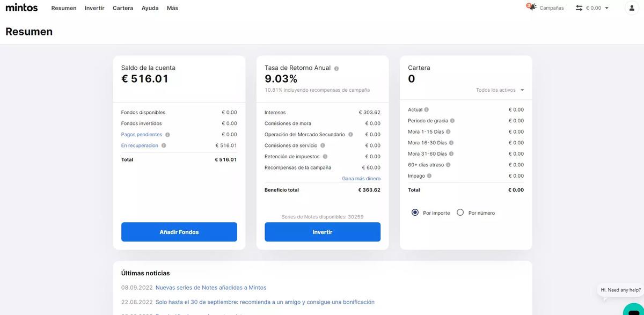644x315 pixels.
Task: Click the info icon beside Comisiones de servicio
Action: tap(321, 145)
